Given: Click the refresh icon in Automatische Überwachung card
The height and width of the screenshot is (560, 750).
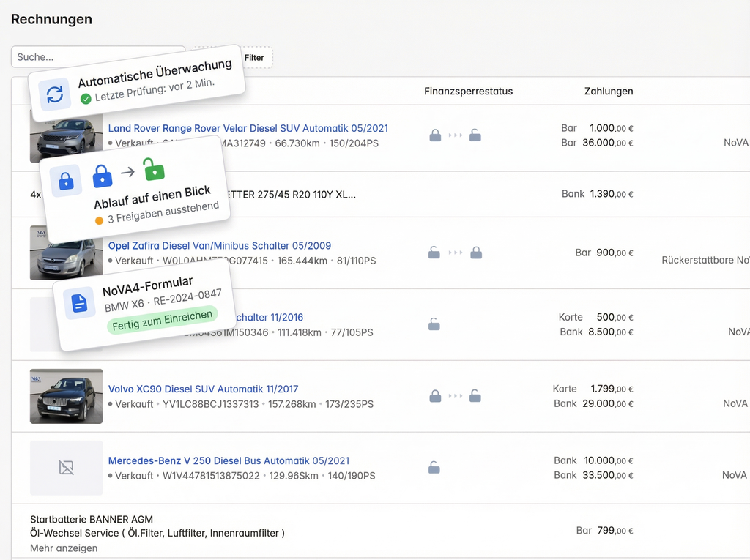Looking at the screenshot, I should (55, 95).
